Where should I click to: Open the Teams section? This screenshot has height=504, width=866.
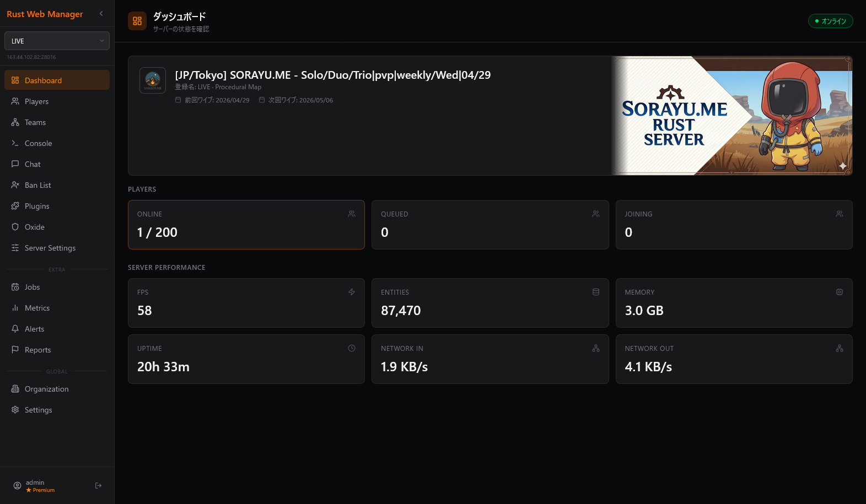57,122
